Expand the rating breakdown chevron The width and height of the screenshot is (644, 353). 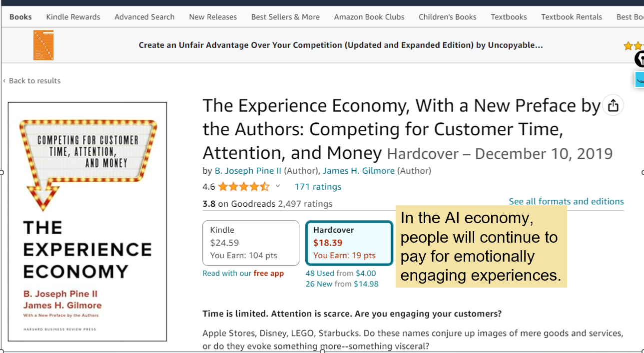coord(278,186)
